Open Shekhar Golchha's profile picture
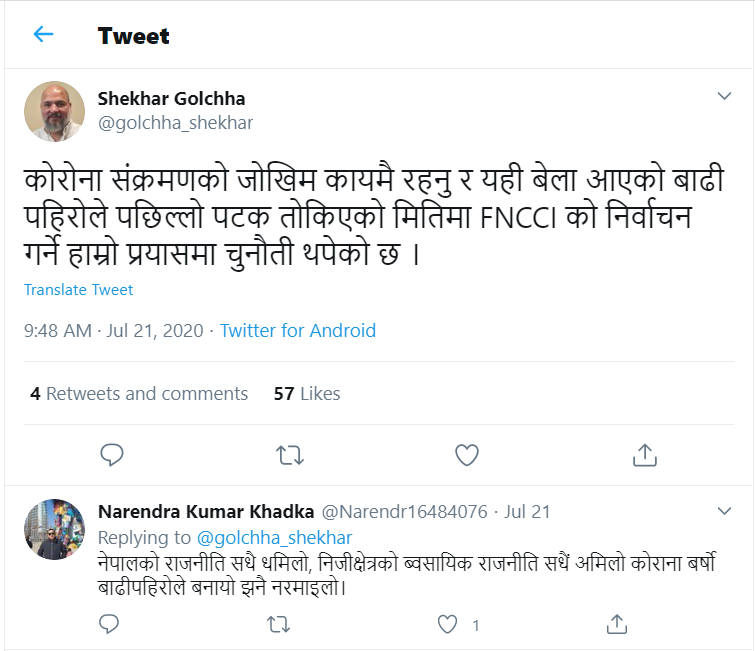The width and height of the screenshot is (755, 651). point(54,111)
